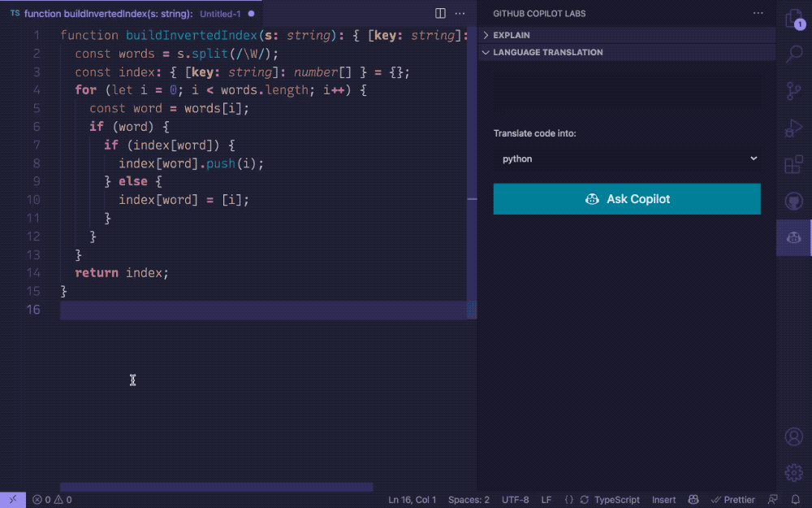Click the TS file icon in tab

coord(15,14)
